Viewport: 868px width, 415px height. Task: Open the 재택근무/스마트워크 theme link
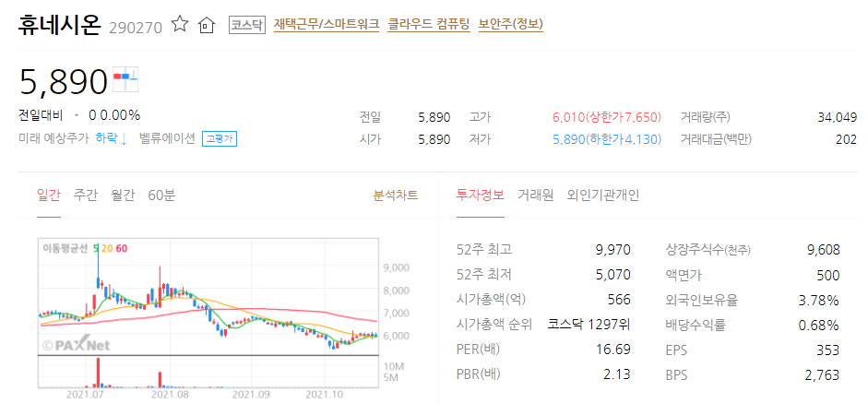coord(327,24)
